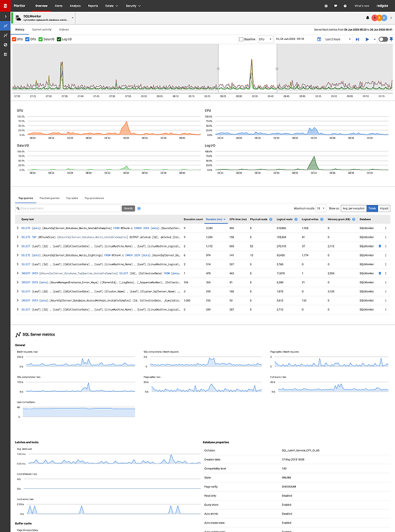The image size is (395, 532).
Task: Open the Estate dropdown menu
Action: (x=112, y=6)
